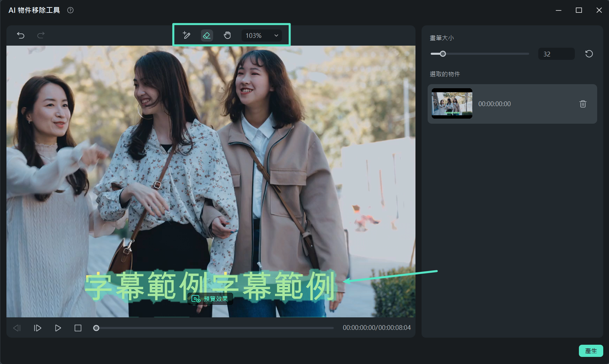The height and width of the screenshot is (364, 609).
Task: Click the playback timeline scrubber handle
Action: (x=96, y=328)
